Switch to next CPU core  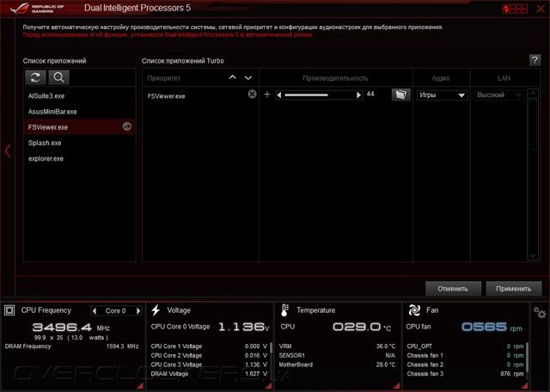click(138, 310)
